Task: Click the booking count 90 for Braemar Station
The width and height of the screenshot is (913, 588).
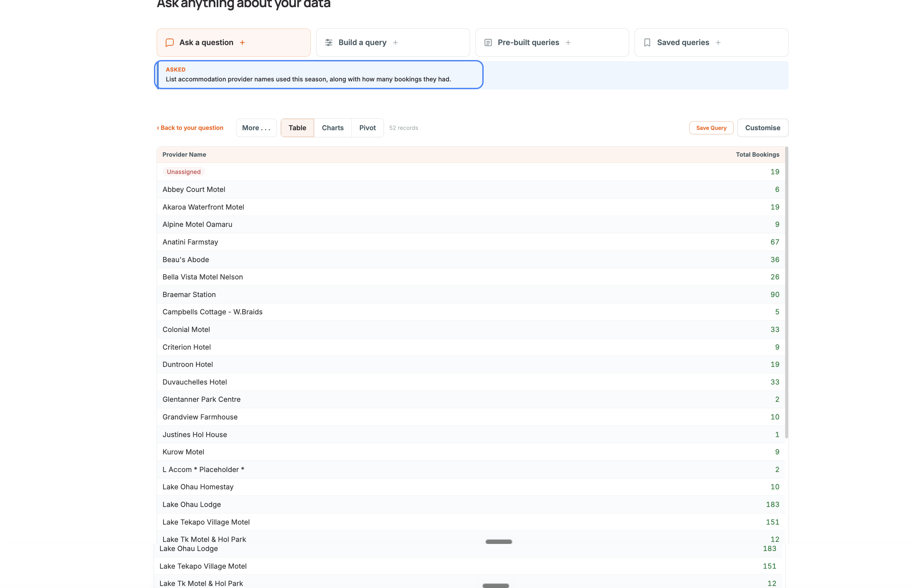Action: click(774, 294)
